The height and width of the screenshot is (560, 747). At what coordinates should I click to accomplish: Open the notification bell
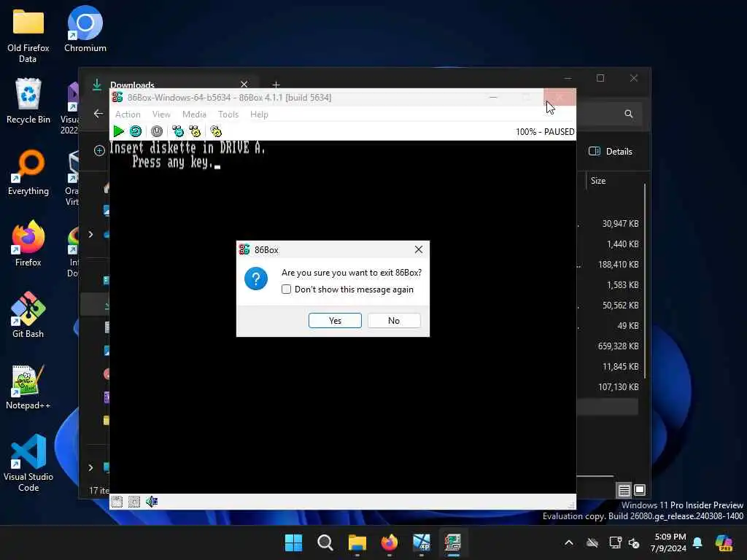697,542
